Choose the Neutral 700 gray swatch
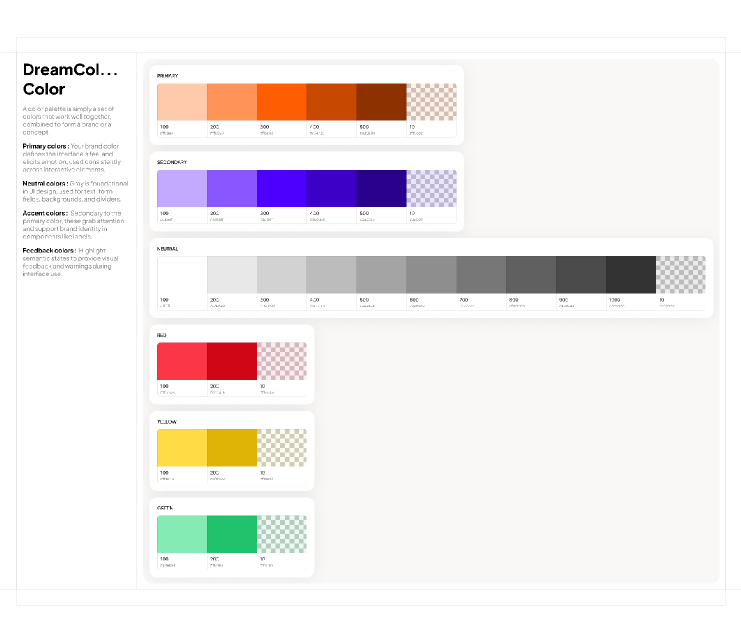Screen dimensions: 741x642 click(481, 275)
